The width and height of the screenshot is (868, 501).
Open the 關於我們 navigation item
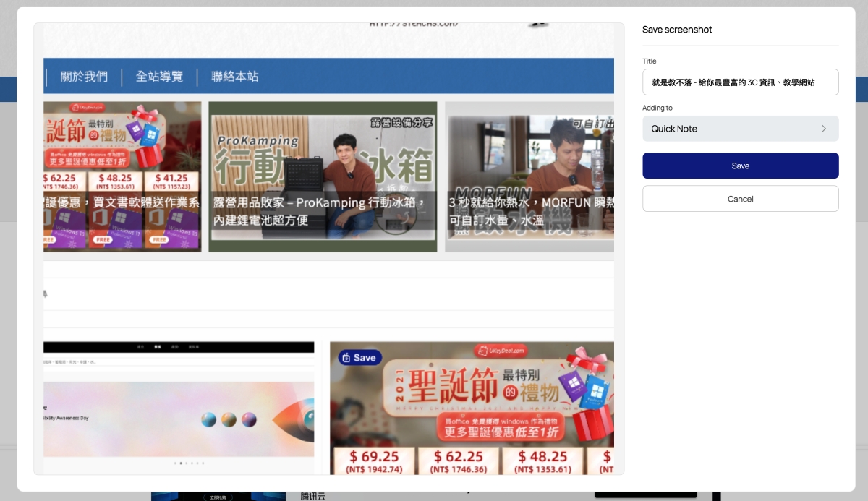coord(84,76)
